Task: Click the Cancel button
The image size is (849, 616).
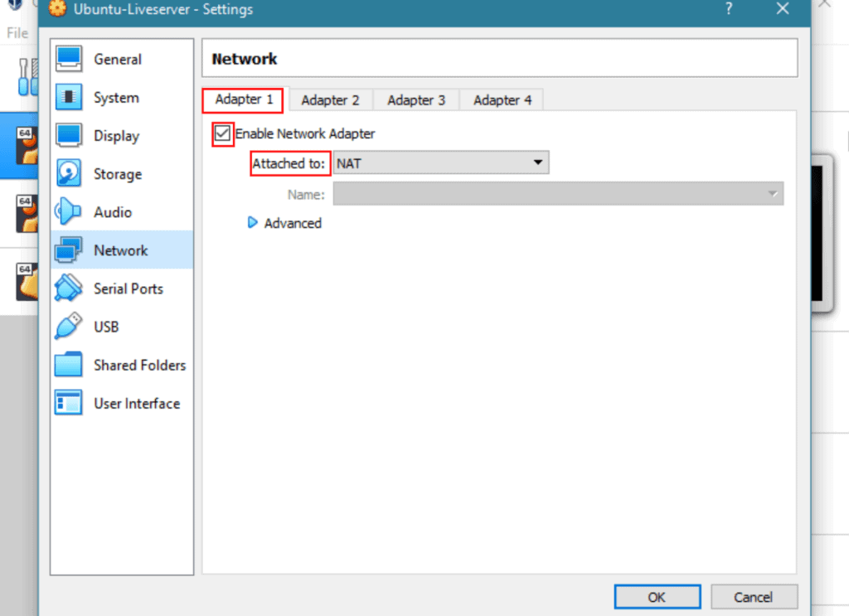Action: (x=754, y=596)
